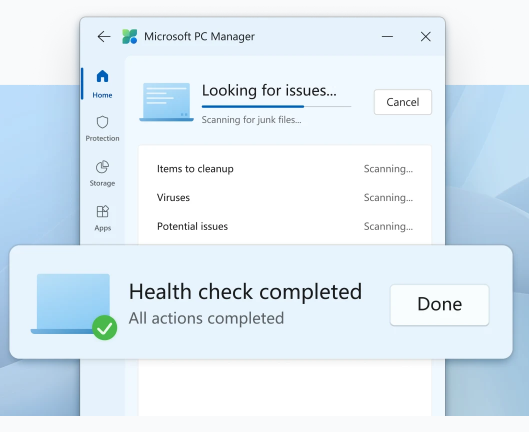Click the scanning laptop illustration
Image resolution: width=529 pixels, height=432 pixels.
pos(167,102)
